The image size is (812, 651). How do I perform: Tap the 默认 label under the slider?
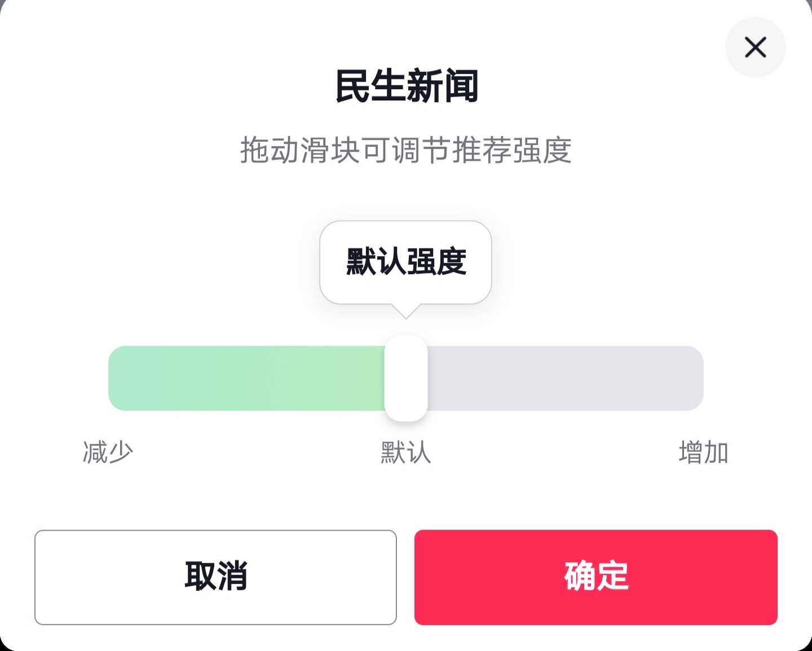tap(406, 452)
